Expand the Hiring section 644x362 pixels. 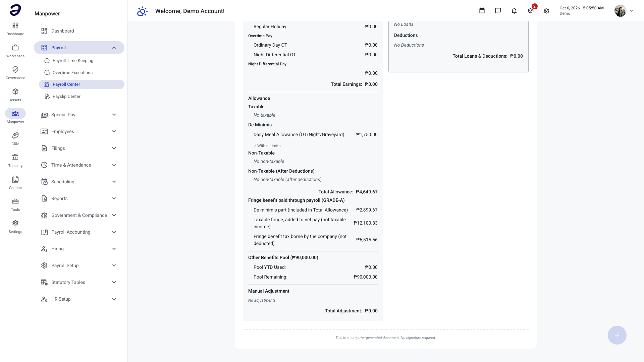click(x=79, y=249)
